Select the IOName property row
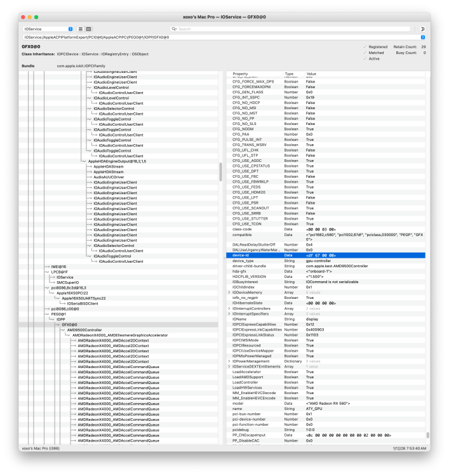This screenshot has height=476, width=449. coord(326,319)
